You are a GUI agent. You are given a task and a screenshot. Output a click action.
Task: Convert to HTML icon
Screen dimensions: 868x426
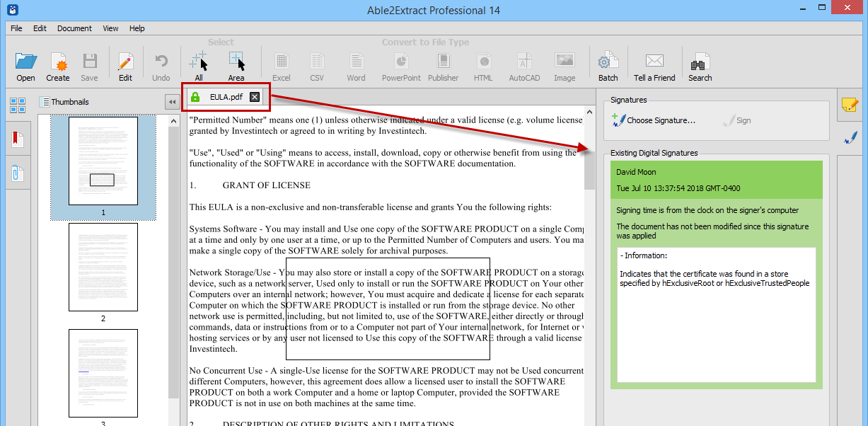click(x=484, y=62)
